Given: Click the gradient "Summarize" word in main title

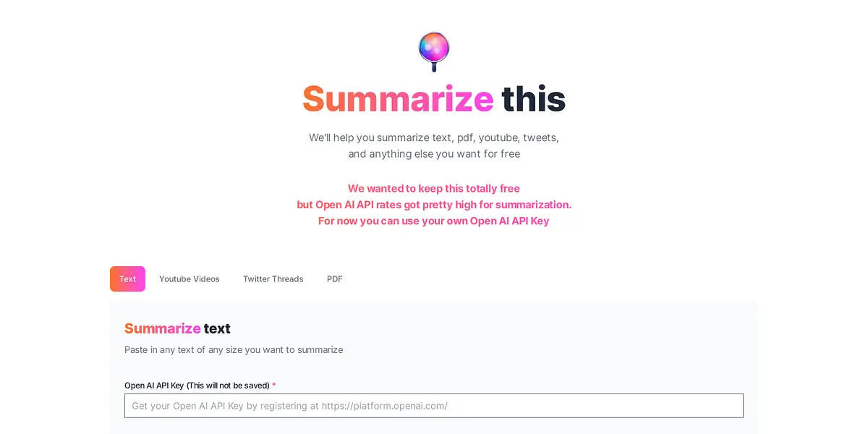Looking at the screenshot, I should [x=397, y=99].
